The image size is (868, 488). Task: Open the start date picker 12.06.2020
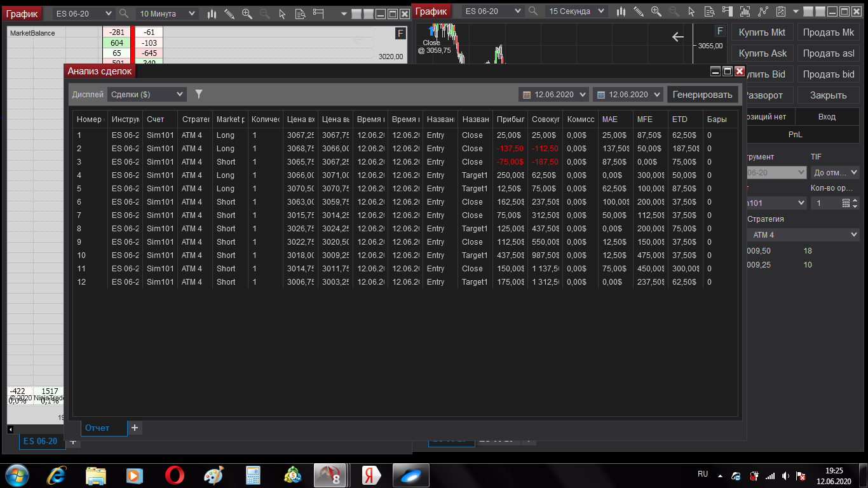(554, 95)
